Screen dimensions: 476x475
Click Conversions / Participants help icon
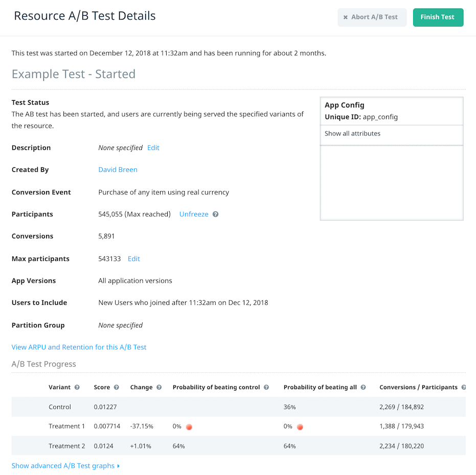tap(464, 387)
